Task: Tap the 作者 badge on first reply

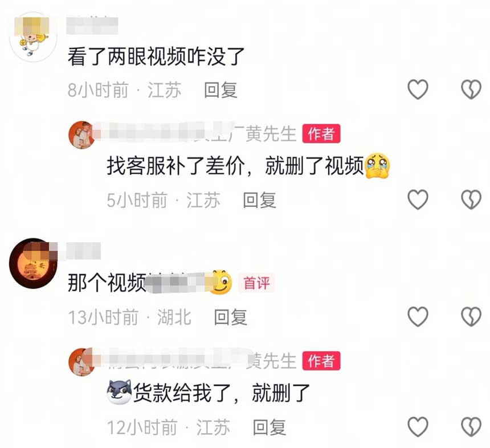Action: pos(321,134)
